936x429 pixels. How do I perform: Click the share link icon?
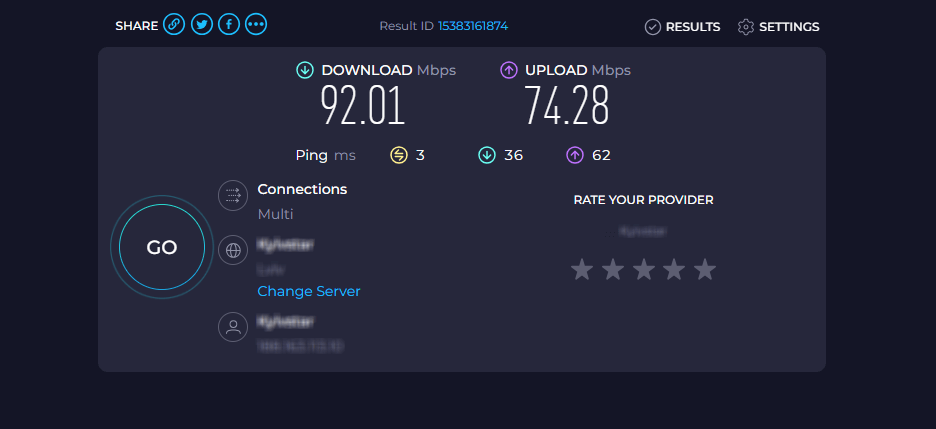(174, 25)
